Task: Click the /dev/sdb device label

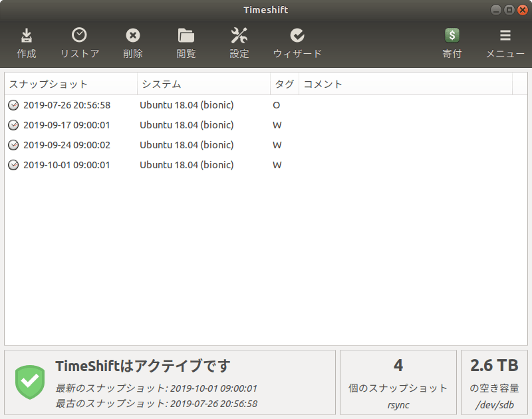Action: [494, 405]
